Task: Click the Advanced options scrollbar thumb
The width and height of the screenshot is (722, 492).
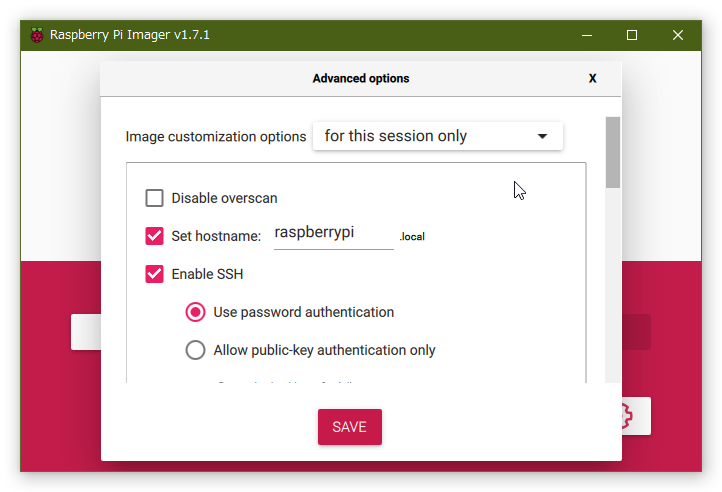Action: [613, 152]
